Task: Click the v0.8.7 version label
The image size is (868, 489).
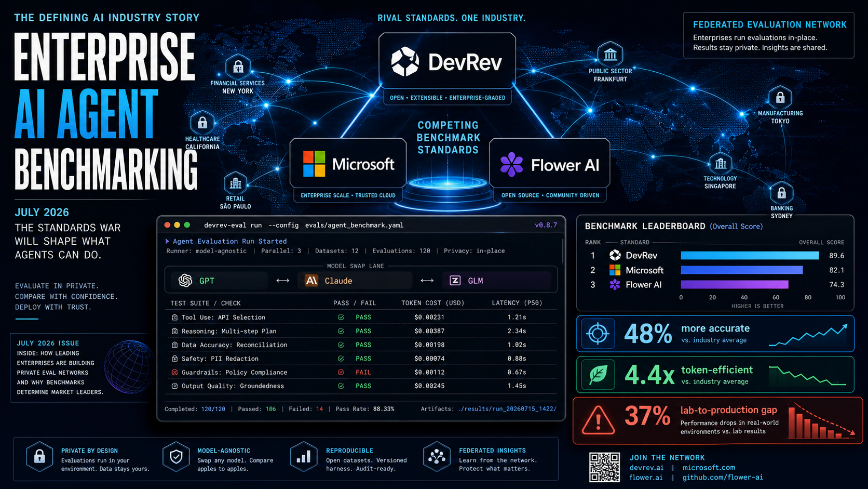Action: coord(546,225)
